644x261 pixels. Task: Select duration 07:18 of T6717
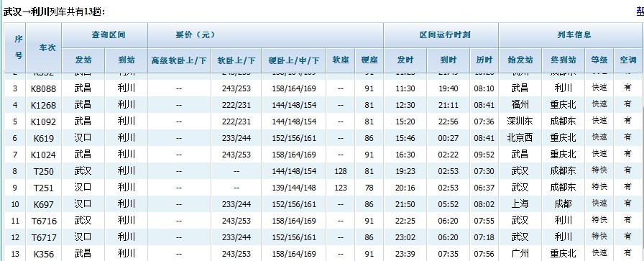pyautogui.click(x=484, y=237)
